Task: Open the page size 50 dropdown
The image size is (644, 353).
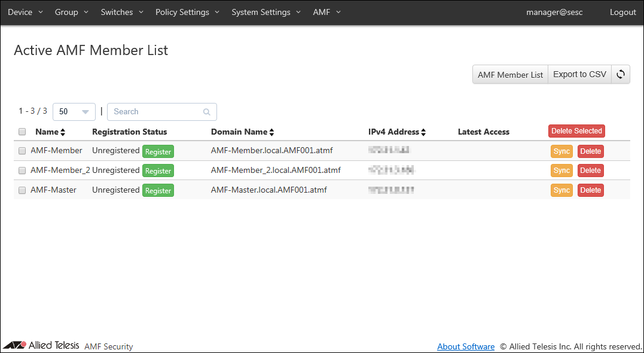Action: click(x=74, y=112)
